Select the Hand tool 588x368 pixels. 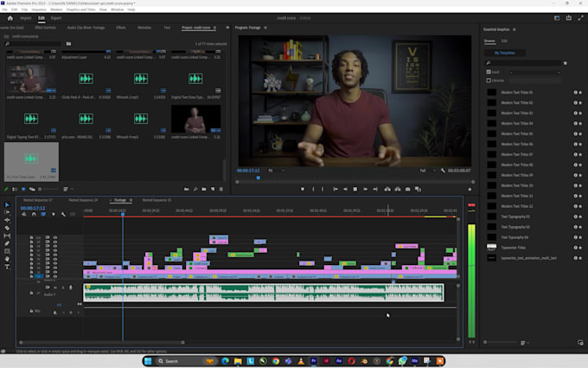coord(7,260)
